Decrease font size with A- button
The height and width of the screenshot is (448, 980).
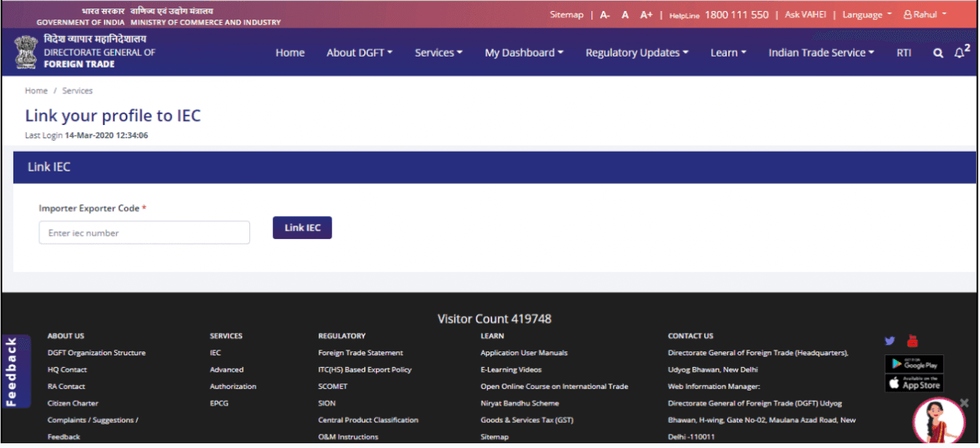(x=604, y=15)
